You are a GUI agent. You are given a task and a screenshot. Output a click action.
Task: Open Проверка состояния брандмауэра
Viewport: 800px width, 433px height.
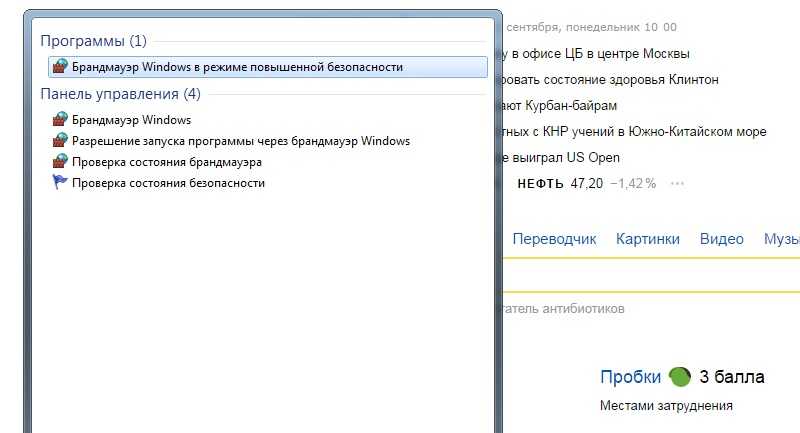point(167,162)
